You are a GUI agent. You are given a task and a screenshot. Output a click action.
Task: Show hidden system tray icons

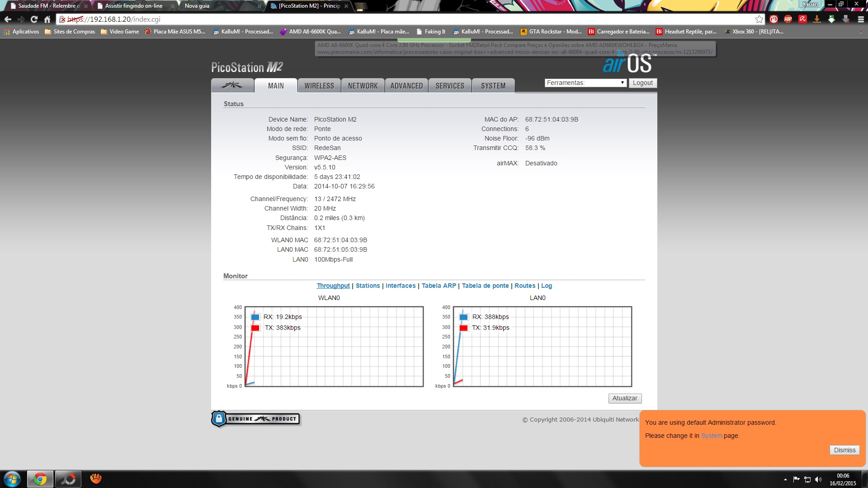785,479
